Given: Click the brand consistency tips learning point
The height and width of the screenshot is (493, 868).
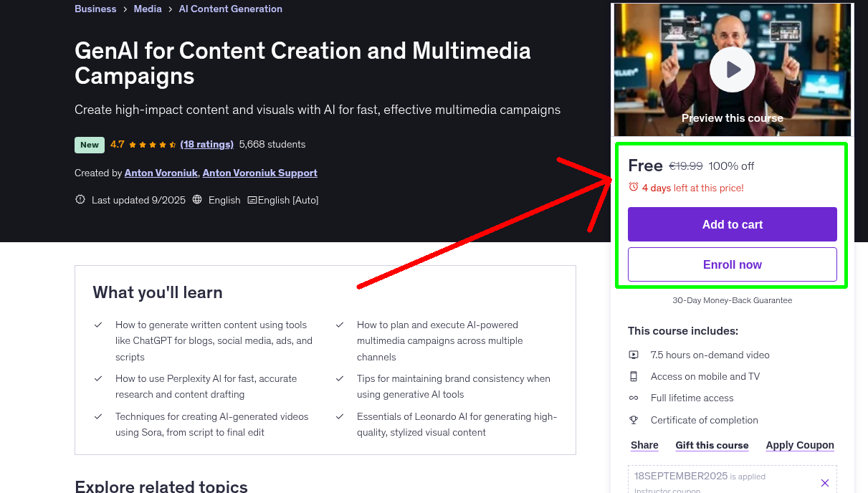Looking at the screenshot, I should [454, 386].
